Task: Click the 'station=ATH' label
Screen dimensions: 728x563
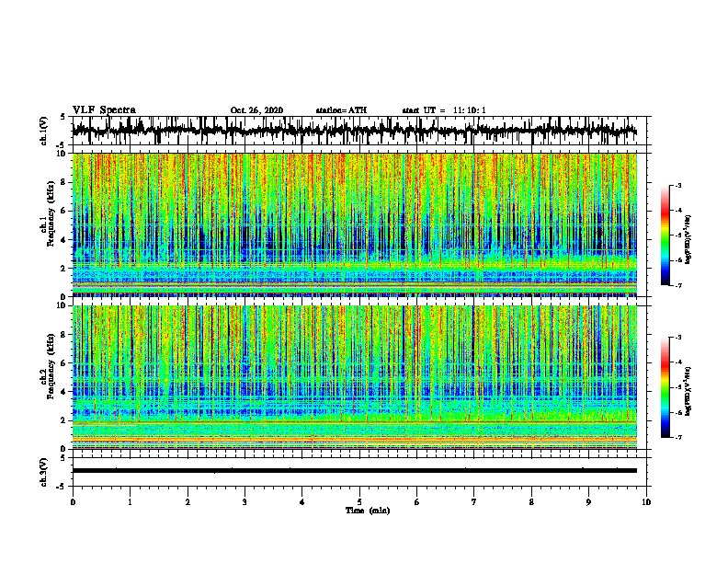Action: (341, 110)
